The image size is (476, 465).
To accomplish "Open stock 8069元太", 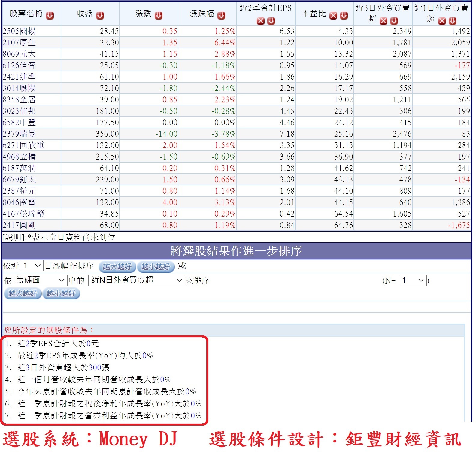I will [x=19, y=54].
